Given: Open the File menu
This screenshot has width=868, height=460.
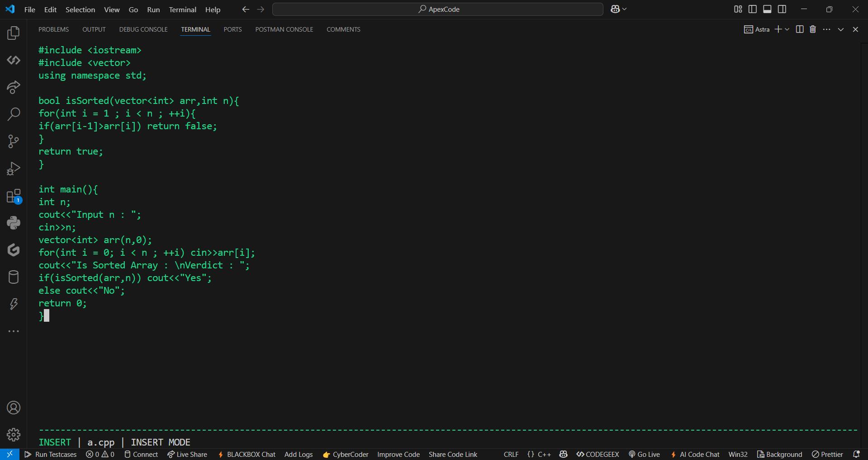Looking at the screenshot, I should click(30, 9).
